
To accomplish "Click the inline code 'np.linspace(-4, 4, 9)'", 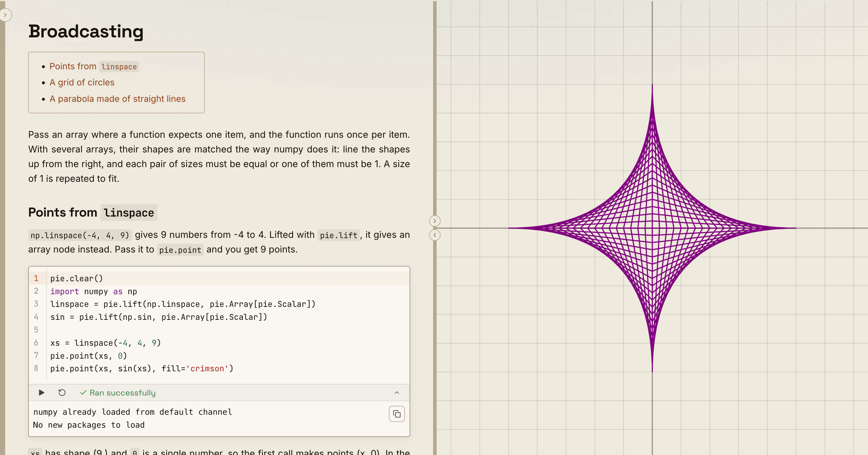I will point(80,235).
